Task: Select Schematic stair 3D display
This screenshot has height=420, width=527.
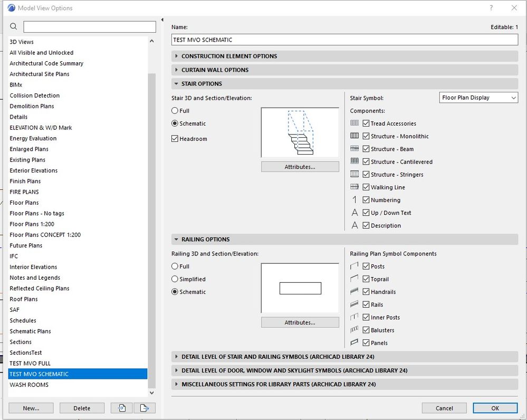Action: [x=175, y=123]
